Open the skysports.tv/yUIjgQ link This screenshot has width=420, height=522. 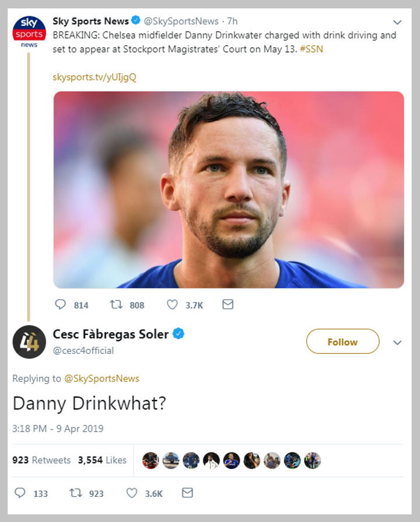point(94,77)
